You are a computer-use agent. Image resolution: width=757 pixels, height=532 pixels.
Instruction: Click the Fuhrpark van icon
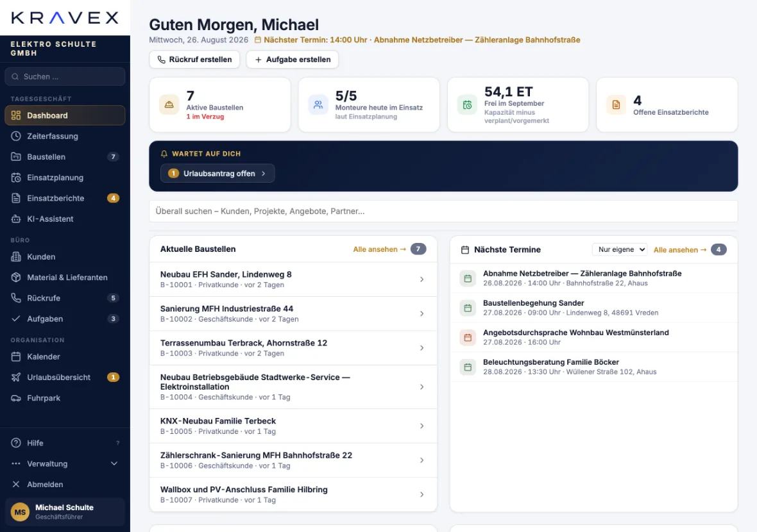pyautogui.click(x=16, y=398)
